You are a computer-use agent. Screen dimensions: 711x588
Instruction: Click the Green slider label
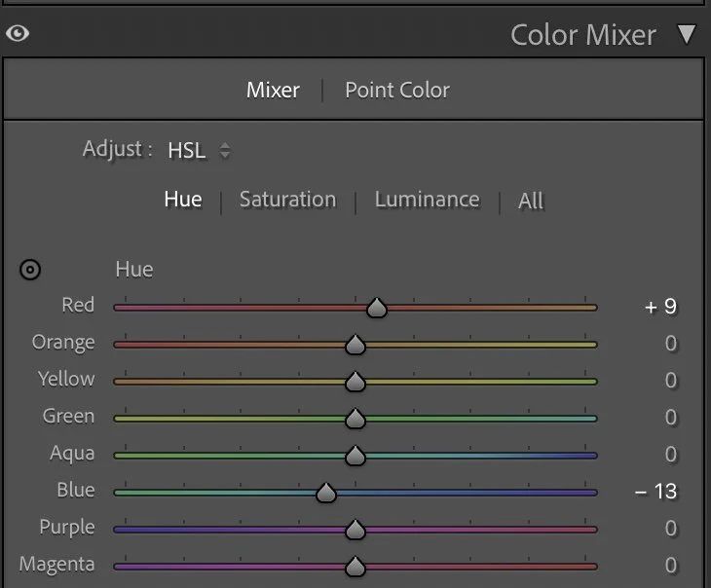pos(68,417)
